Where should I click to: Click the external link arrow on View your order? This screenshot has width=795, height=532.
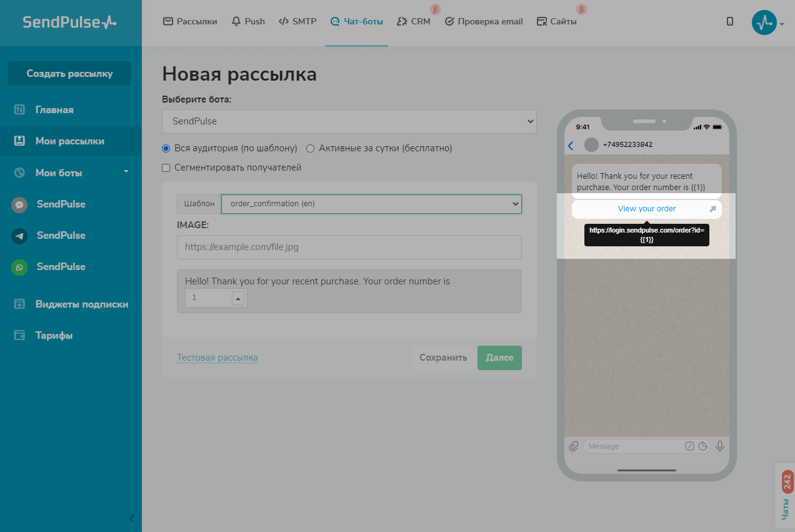tap(712, 209)
